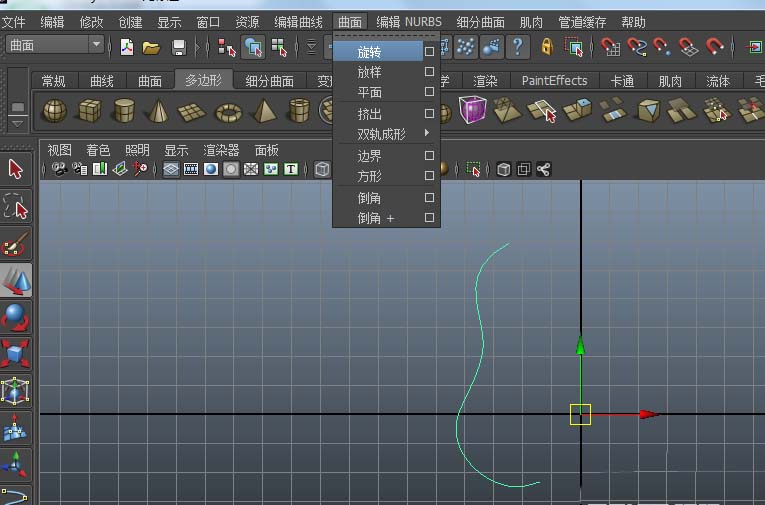Click the Open Scene folder icon

click(x=151, y=48)
